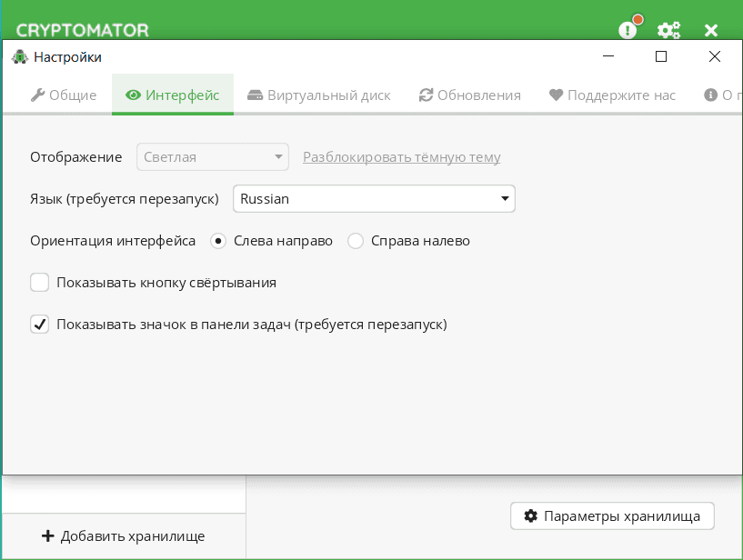Viewport: 743px width, 560px height.
Task: Click Параметры хранилища button
Action: pyautogui.click(x=612, y=516)
